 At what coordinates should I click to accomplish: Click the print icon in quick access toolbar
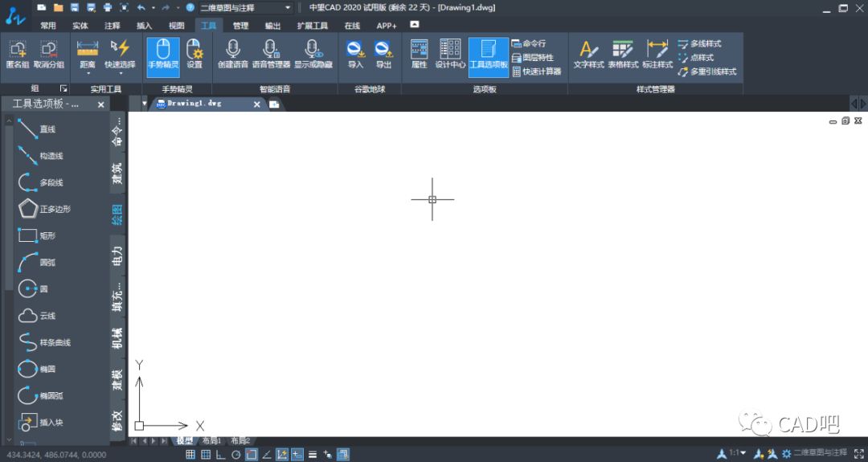(x=108, y=8)
